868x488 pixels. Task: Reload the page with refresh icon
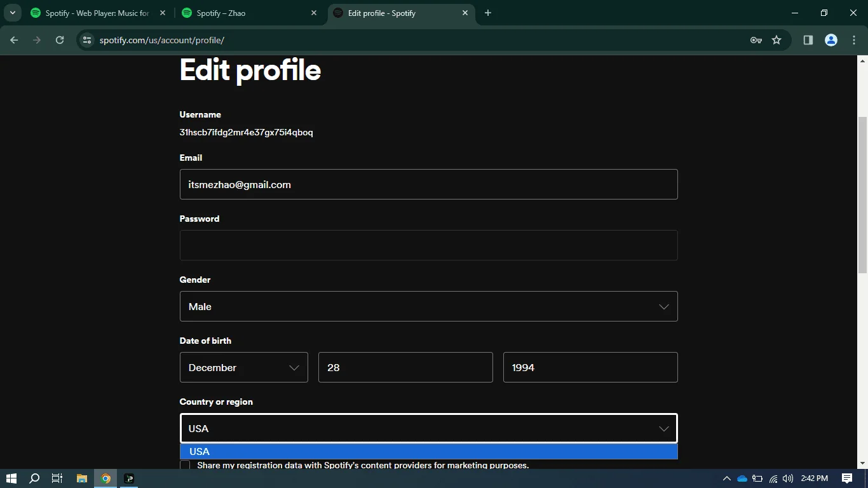[60, 40]
